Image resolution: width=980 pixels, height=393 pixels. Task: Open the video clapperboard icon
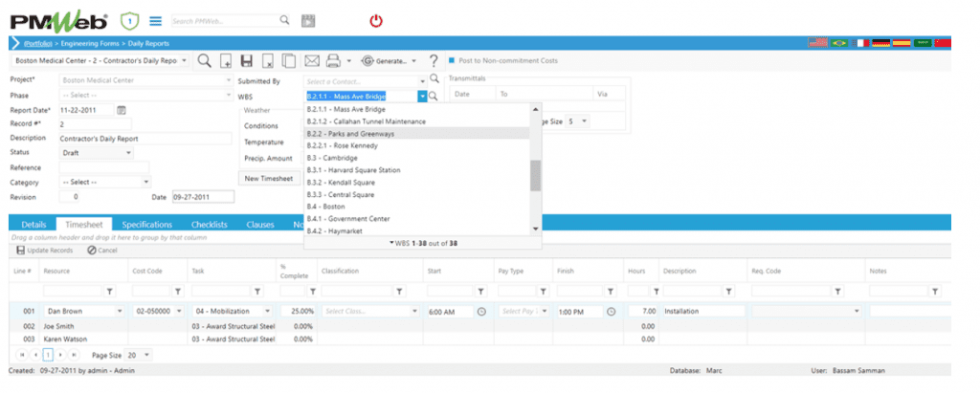pos(307,21)
